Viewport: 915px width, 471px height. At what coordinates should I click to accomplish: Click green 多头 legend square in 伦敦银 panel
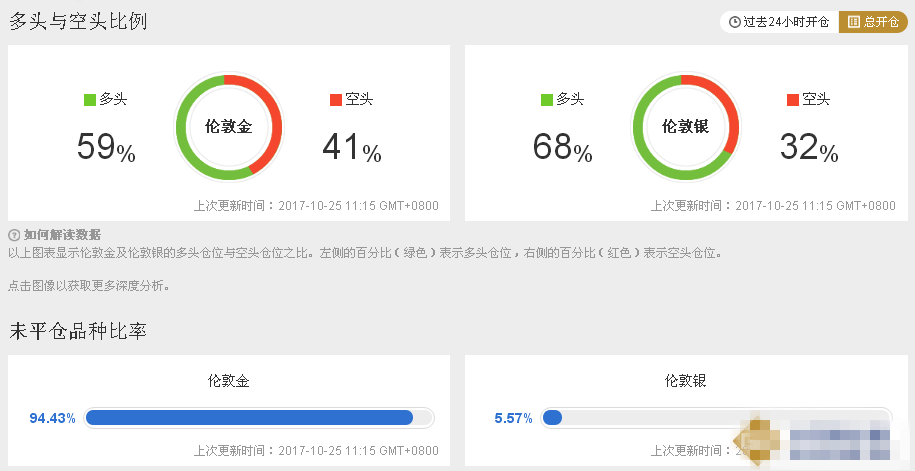coord(546,99)
